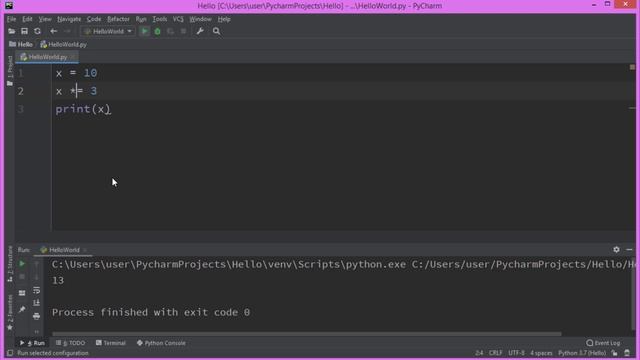This screenshot has width=640, height=360.
Task: Toggle the Structure tool window sidebar button
Action: pos(10,264)
